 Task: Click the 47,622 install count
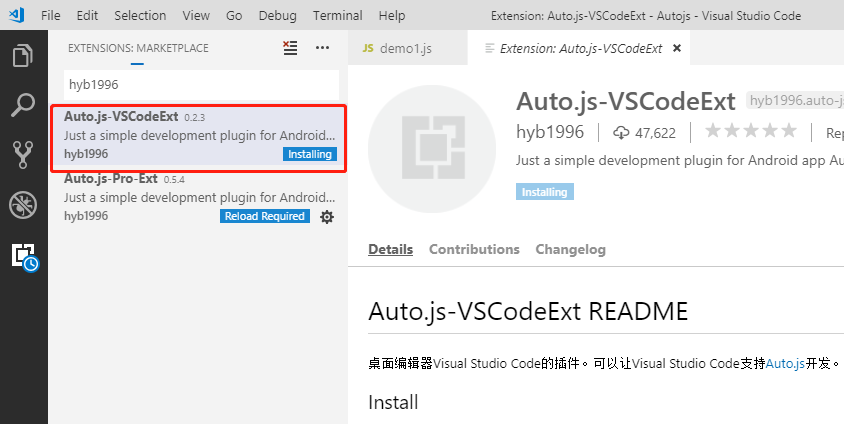click(655, 133)
